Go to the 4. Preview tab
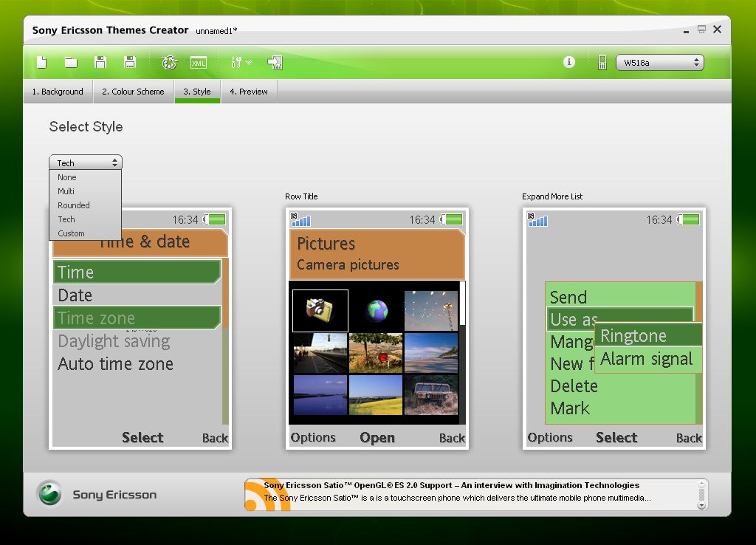Image resolution: width=756 pixels, height=545 pixels. [x=249, y=91]
